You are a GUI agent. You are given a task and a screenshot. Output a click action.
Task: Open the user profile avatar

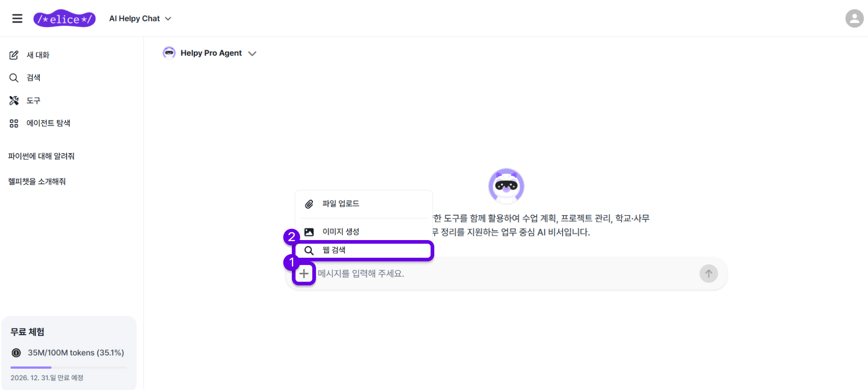click(854, 19)
